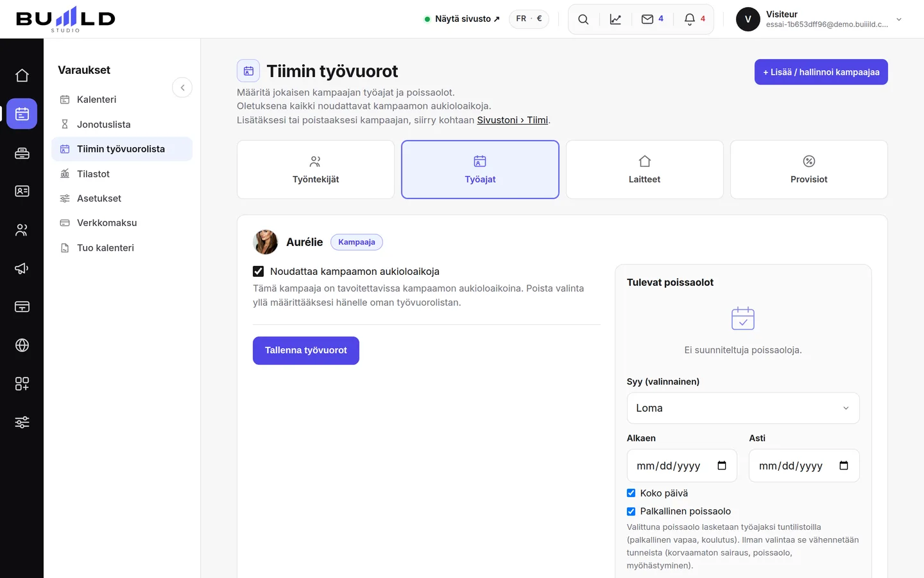Switch to the Provisiot tab

(x=809, y=170)
